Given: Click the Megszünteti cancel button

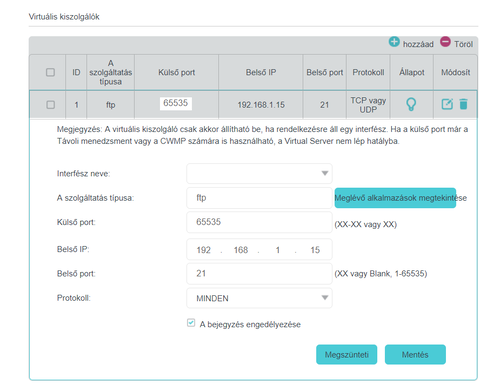Looking at the screenshot, I should [347, 354].
